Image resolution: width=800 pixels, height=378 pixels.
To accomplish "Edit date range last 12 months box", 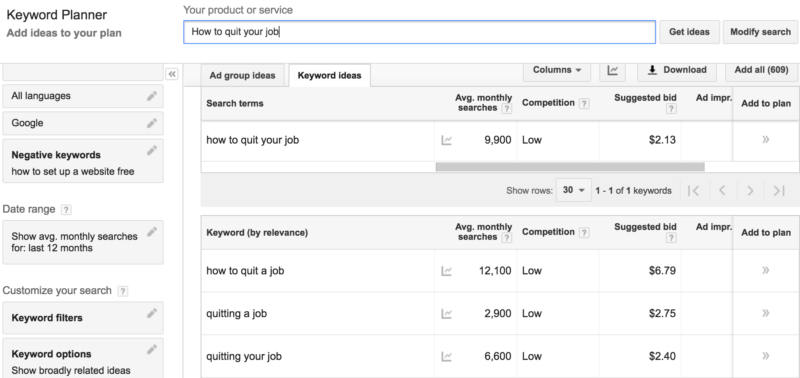I will click(83, 242).
